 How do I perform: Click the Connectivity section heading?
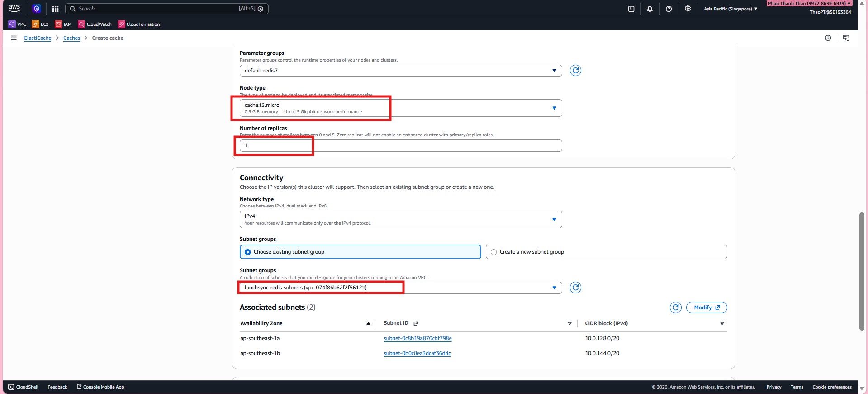click(261, 178)
